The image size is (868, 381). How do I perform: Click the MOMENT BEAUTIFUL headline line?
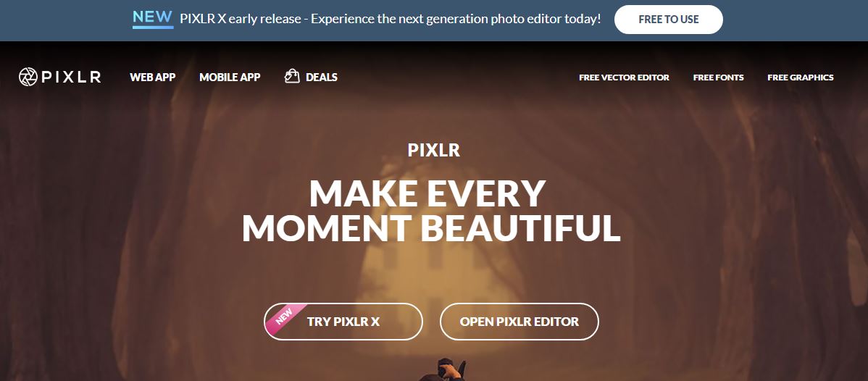click(431, 227)
